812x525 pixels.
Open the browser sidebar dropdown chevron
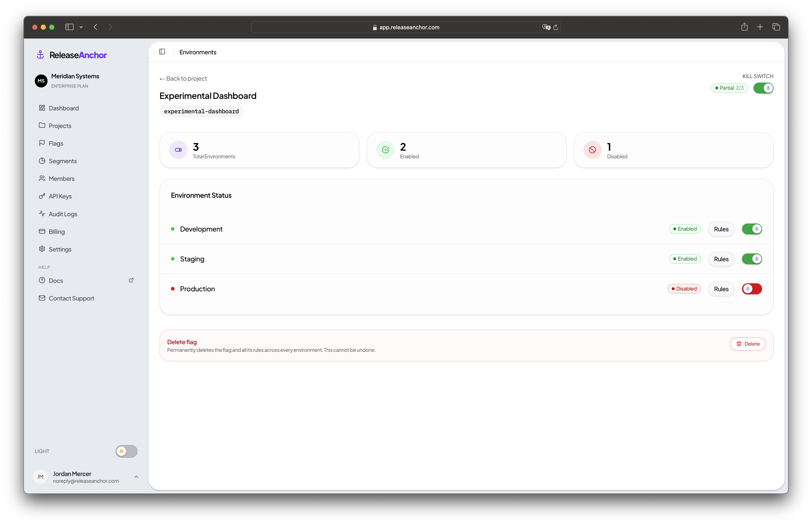[x=81, y=27]
